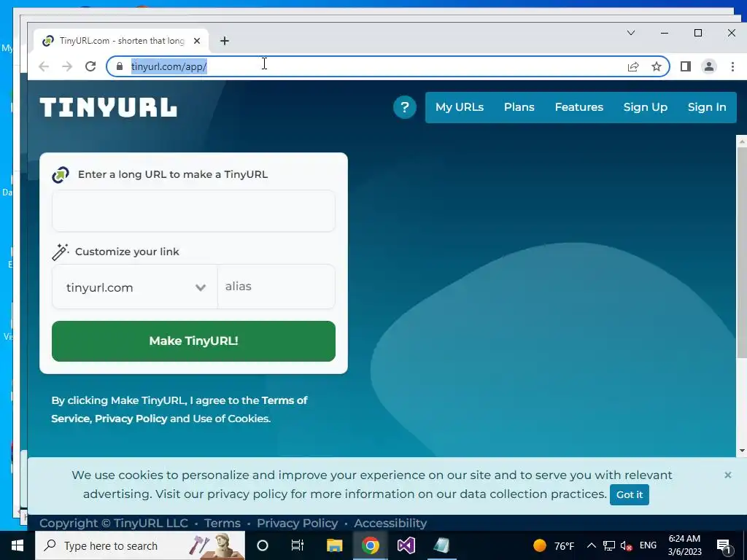Open the notepad-like taskbar app
This screenshot has height=560, width=747.
click(441, 545)
